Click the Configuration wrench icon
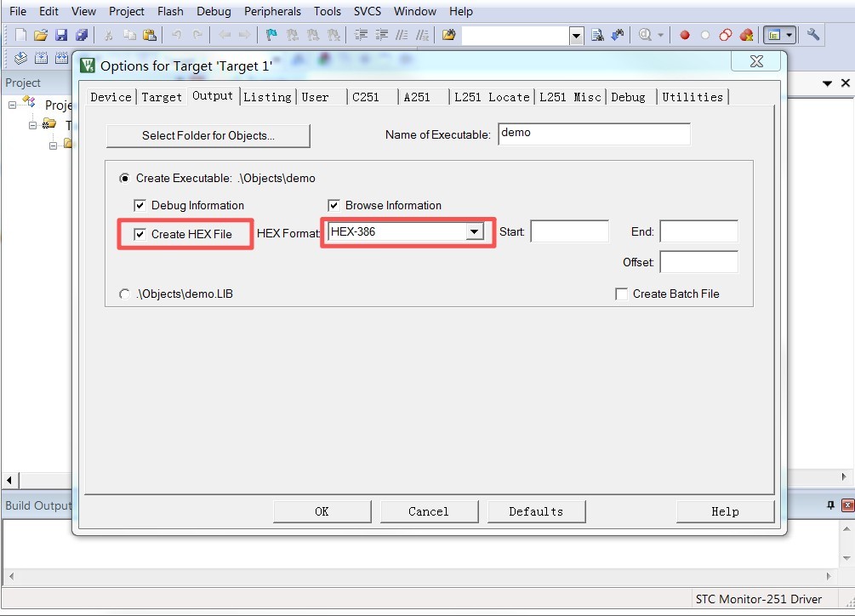The height and width of the screenshot is (616, 855). pyautogui.click(x=813, y=35)
